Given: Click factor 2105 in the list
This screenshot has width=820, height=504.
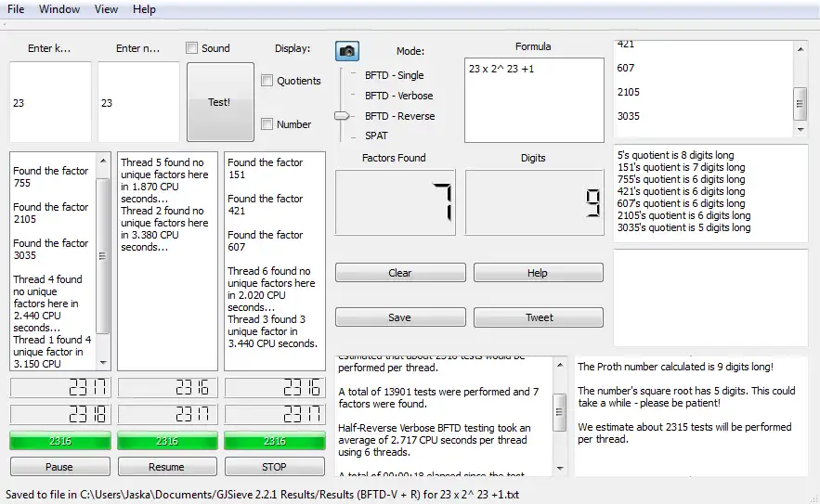Looking at the screenshot, I should tap(629, 92).
